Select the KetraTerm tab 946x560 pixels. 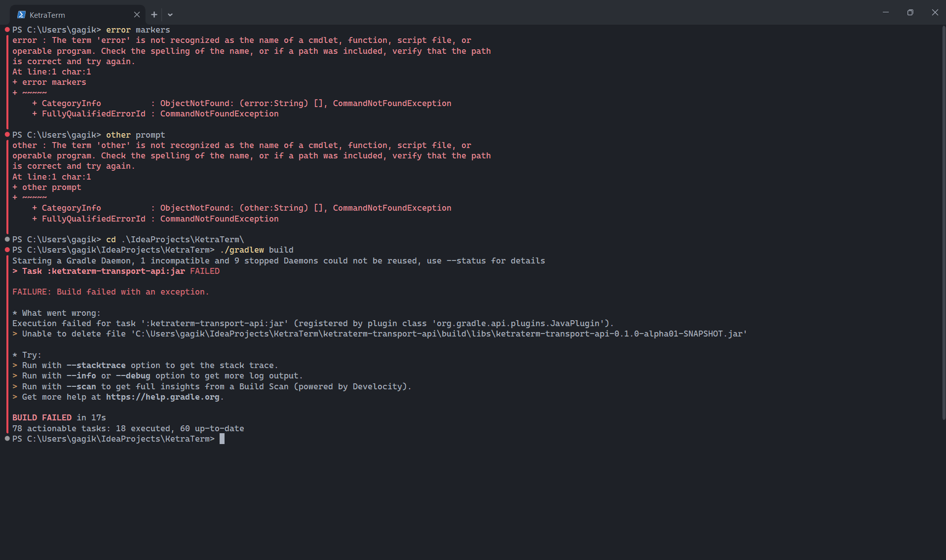[78, 15]
